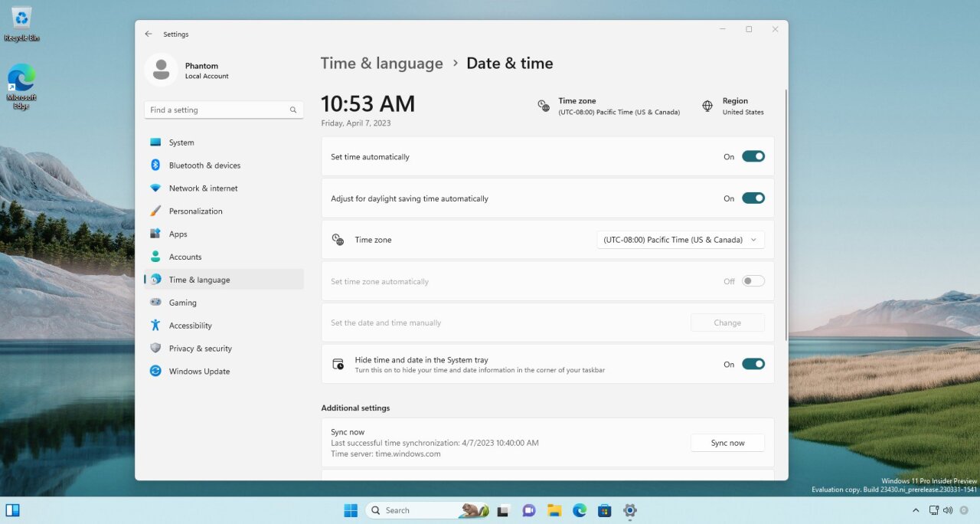
Task: Navigate back to Time & language breadcrumb
Action: [x=381, y=63]
